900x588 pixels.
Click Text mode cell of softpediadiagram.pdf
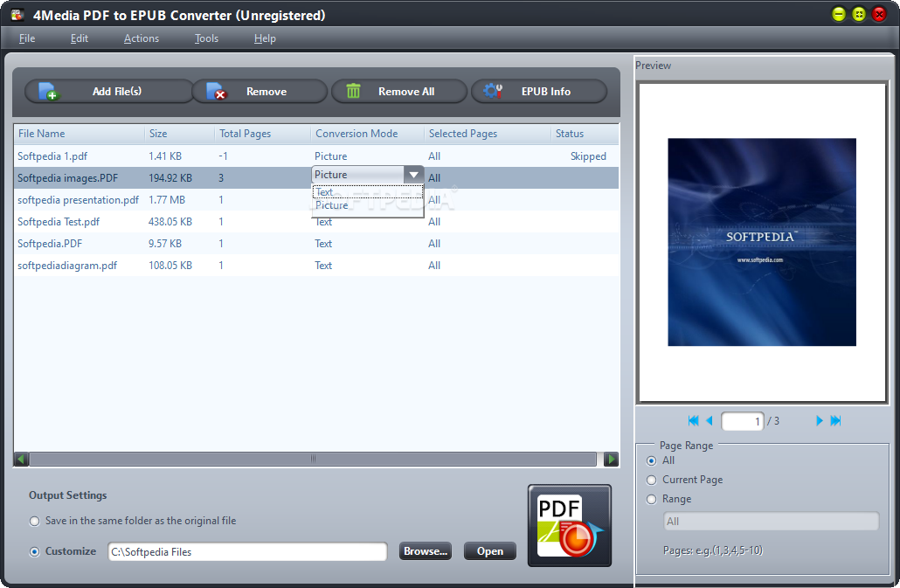pyautogui.click(x=323, y=265)
